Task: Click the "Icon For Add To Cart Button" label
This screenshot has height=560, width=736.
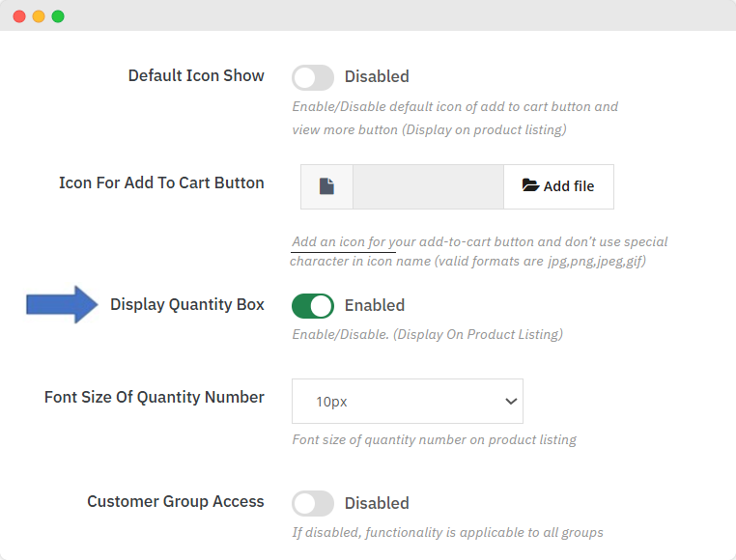Action: (x=161, y=182)
